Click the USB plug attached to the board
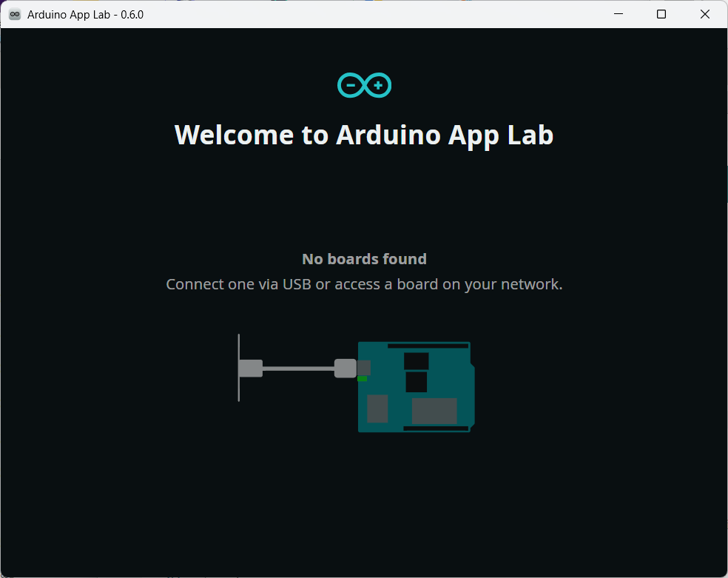 tap(346, 368)
